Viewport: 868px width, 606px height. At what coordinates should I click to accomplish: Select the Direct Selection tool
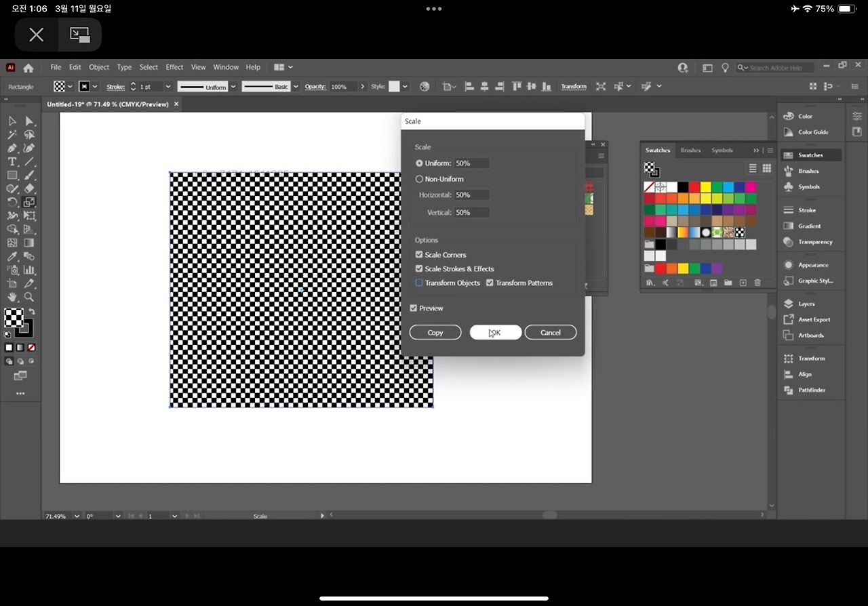29,121
